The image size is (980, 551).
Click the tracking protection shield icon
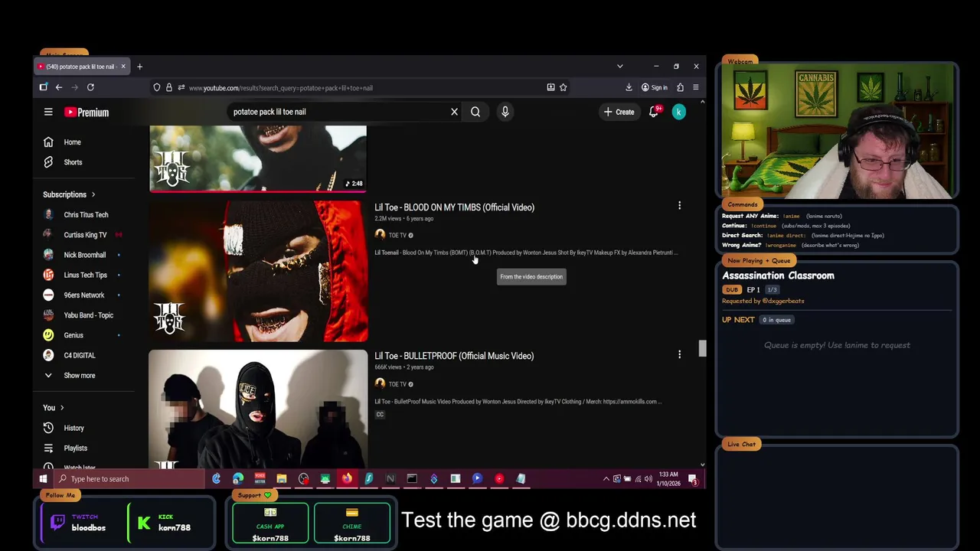tap(157, 87)
